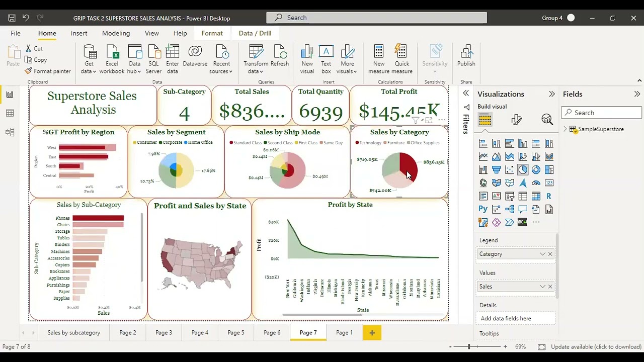Viewport: 644px width, 362px height.
Task: Expand the SampleSuperstore table
Action: [x=565, y=129]
